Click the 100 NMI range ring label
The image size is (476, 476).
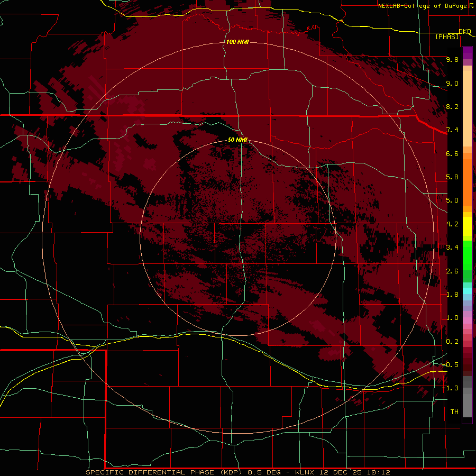pos(237,42)
